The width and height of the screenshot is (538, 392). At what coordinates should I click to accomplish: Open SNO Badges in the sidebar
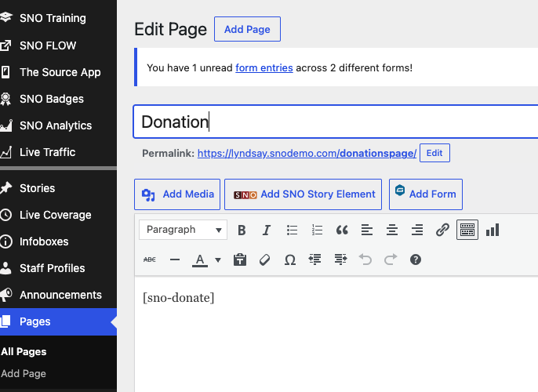click(x=52, y=99)
